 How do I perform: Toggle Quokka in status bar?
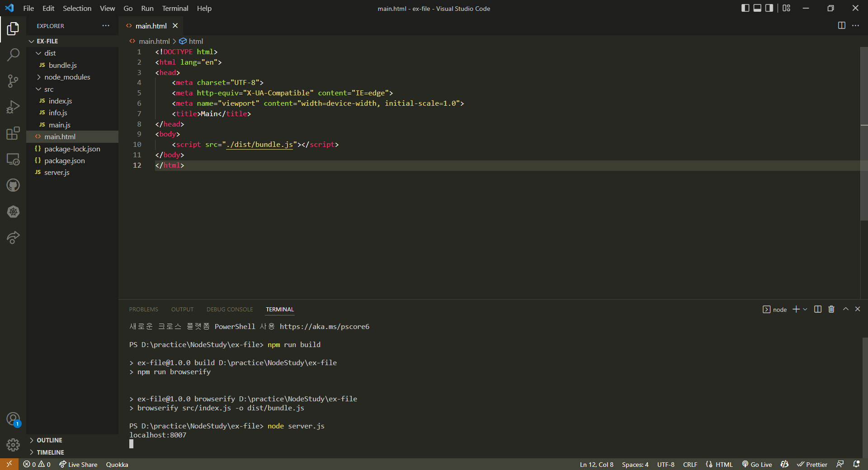117,464
